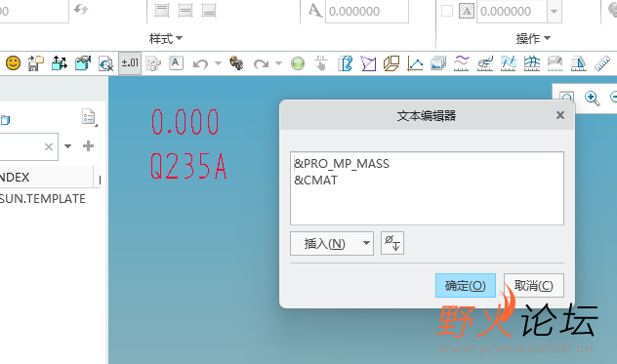617x364 pixels.
Task: Expand the dropdown beside the 0.000000 field
Action: point(555,11)
